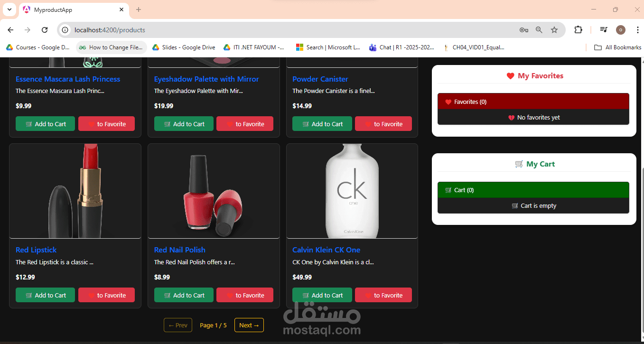
Task: Open the Essence Mascara Lash Princess title
Action: 68,79
